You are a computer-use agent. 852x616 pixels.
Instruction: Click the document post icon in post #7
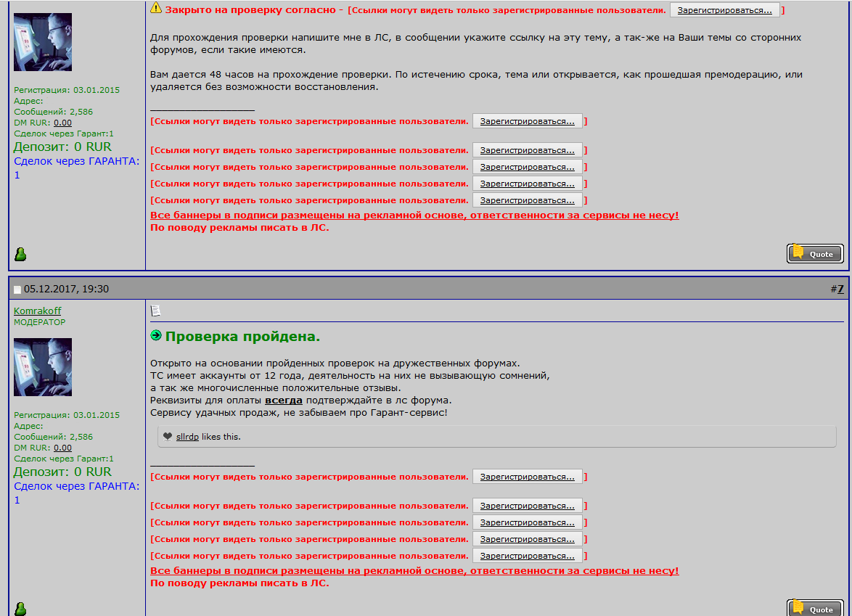pyautogui.click(x=155, y=311)
